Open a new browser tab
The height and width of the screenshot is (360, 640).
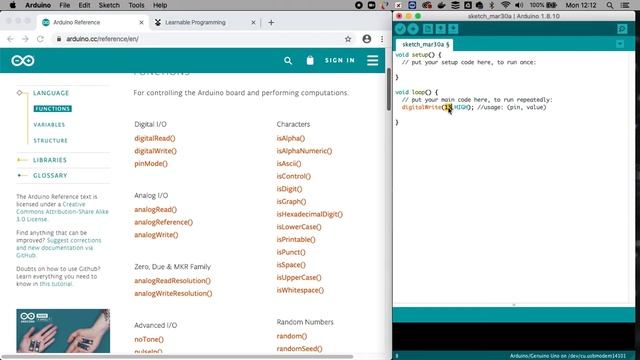(x=271, y=22)
